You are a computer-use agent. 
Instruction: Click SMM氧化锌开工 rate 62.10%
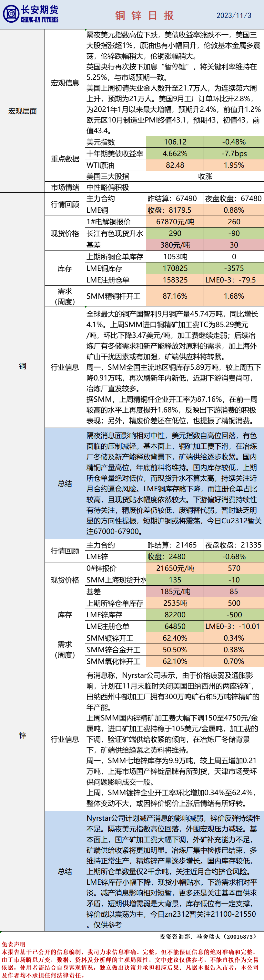click(175, 661)
